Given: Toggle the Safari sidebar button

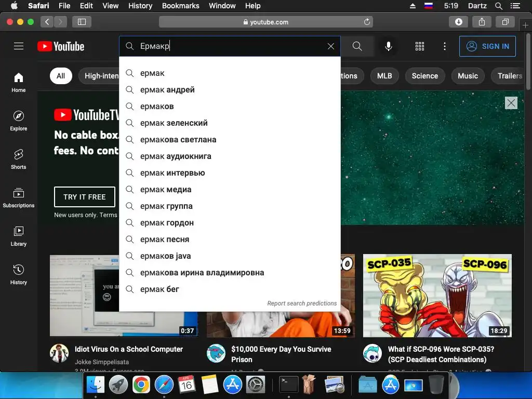Looking at the screenshot, I should [82, 22].
